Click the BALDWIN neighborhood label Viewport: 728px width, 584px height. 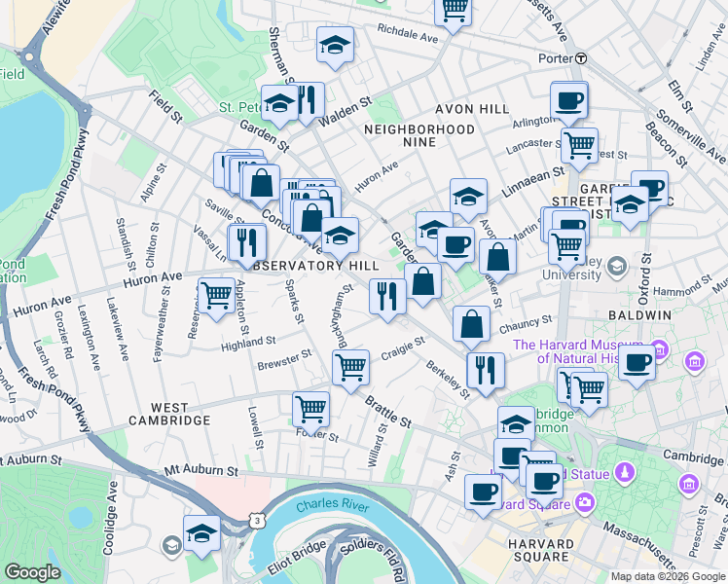(640, 315)
